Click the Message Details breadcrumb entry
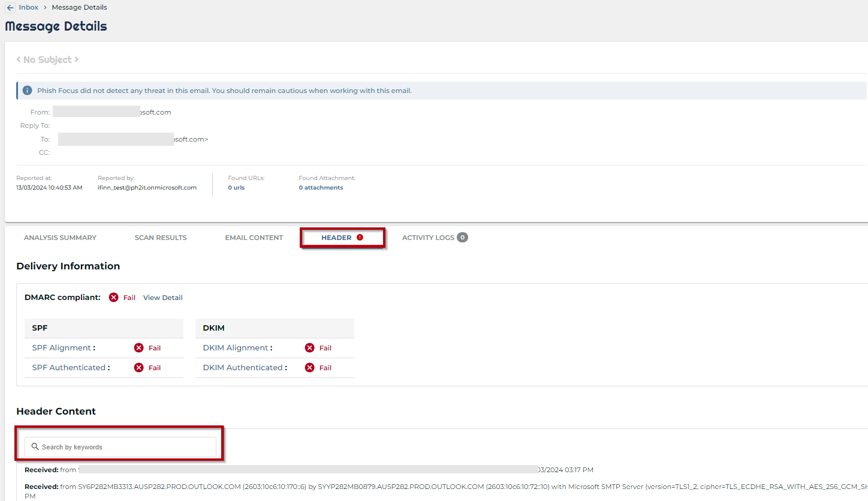This screenshot has width=868, height=501. [79, 7]
